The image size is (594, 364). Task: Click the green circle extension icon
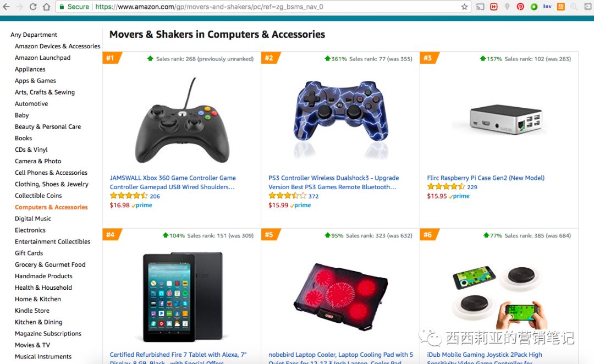534,7
